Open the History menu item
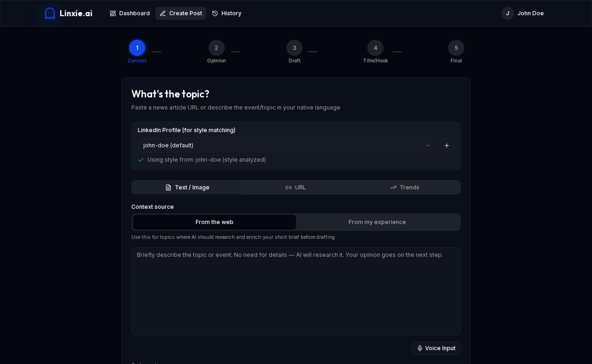592x364 pixels. pos(227,13)
